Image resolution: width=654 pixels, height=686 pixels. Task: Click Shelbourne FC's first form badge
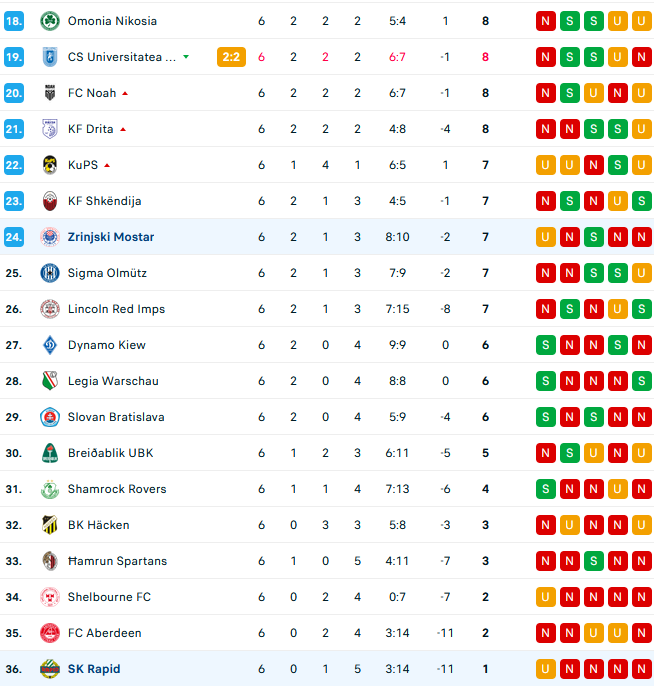click(545, 597)
